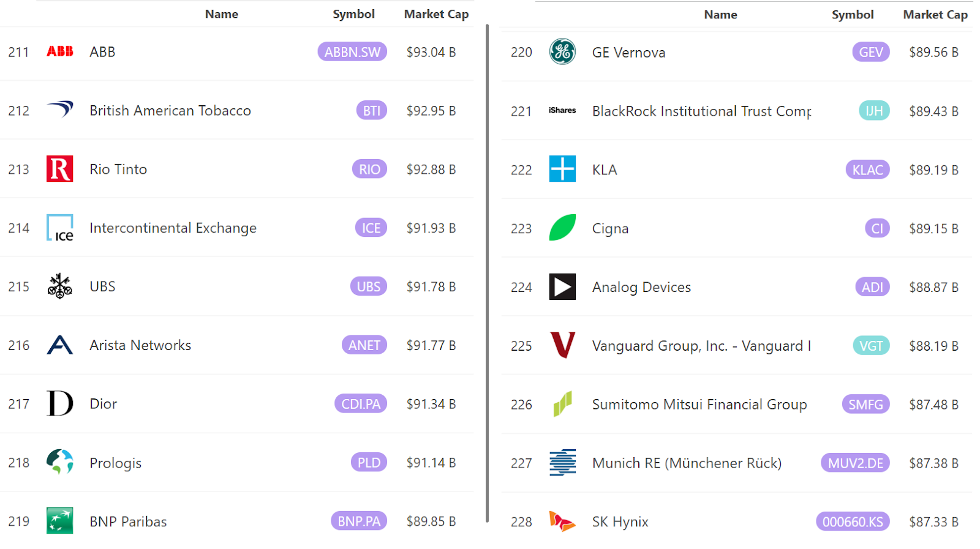
Task: Click the GE Vernova logo
Action: [562, 52]
